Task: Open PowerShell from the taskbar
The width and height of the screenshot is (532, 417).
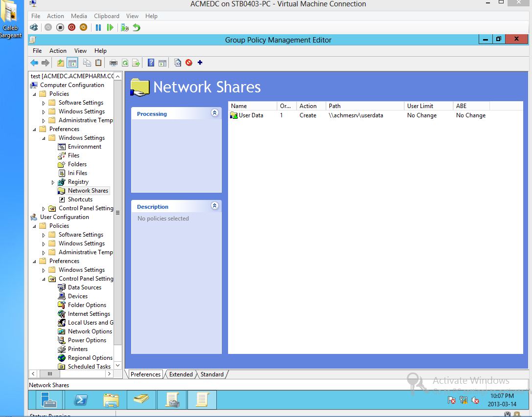Action: [80, 400]
